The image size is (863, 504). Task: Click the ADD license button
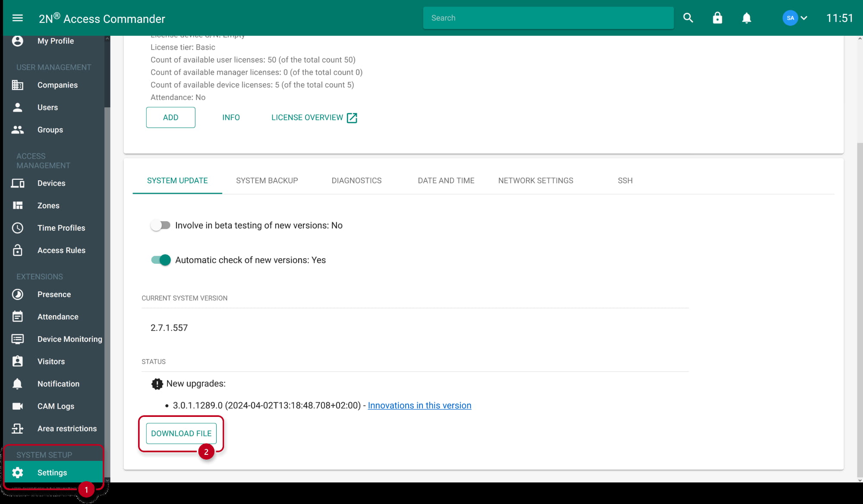pos(170,117)
